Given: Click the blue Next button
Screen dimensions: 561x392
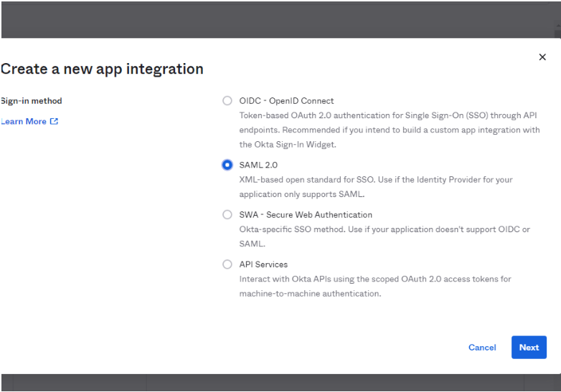Looking at the screenshot, I should tap(529, 348).
